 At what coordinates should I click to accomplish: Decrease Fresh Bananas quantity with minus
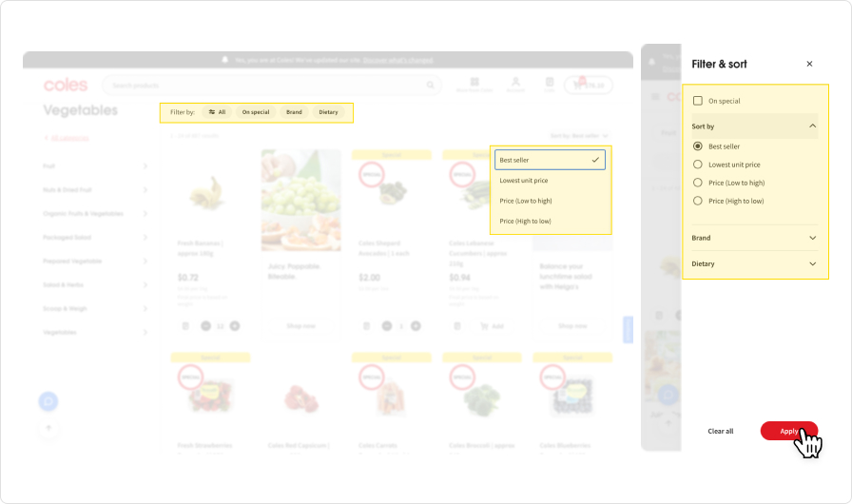pyautogui.click(x=206, y=326)
